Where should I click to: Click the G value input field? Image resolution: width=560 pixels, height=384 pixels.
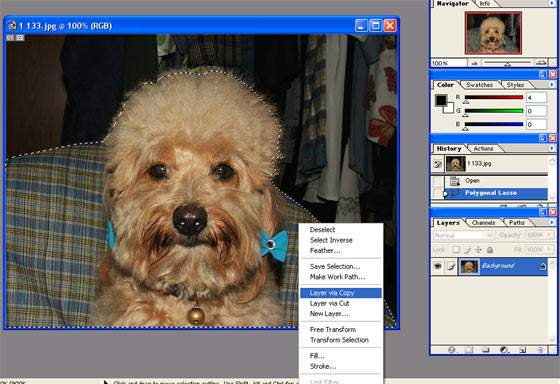coord(536,111)
